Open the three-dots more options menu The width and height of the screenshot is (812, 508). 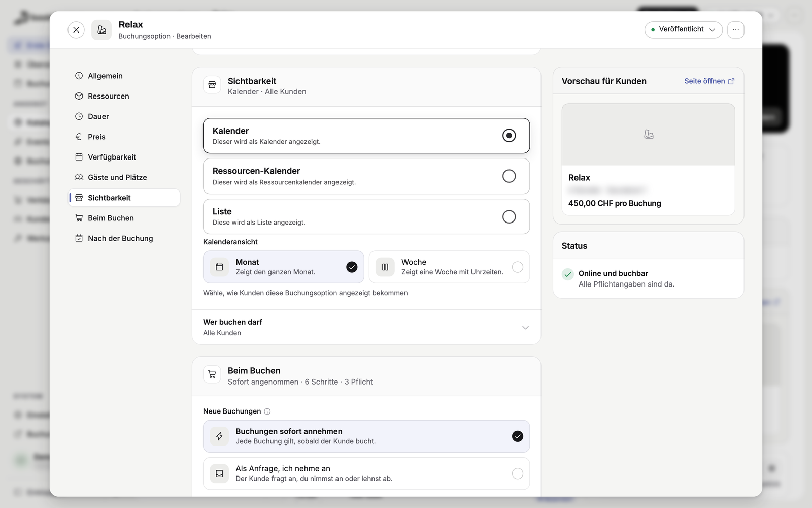click(x=736, y=30)
